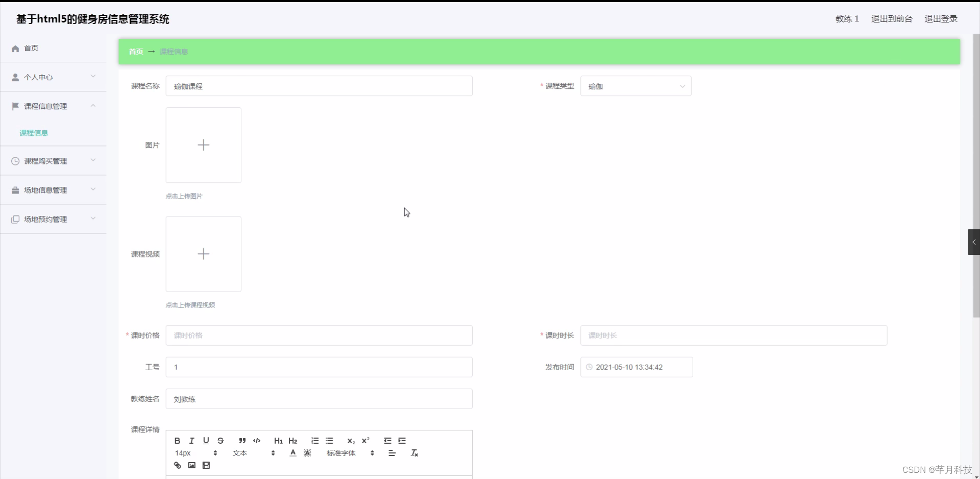Click the clear formatting icon in the toolbar
Screen dimensions: 980x479
pyautogui.click(x=414, y=452)
